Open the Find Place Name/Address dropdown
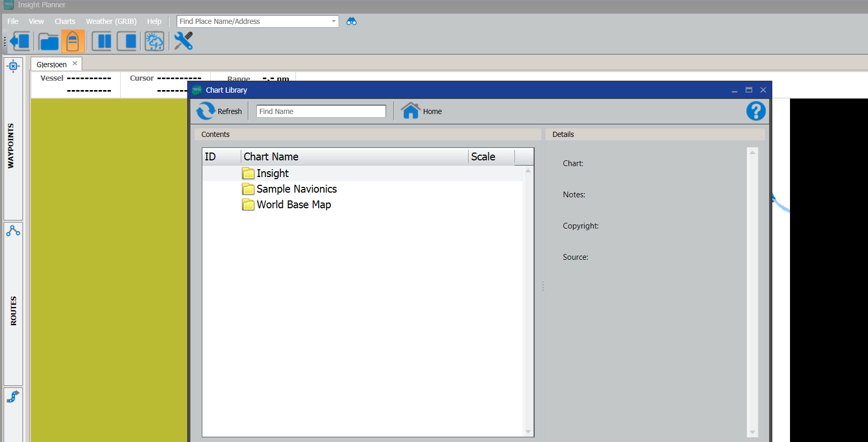 (x=333, y=21)
